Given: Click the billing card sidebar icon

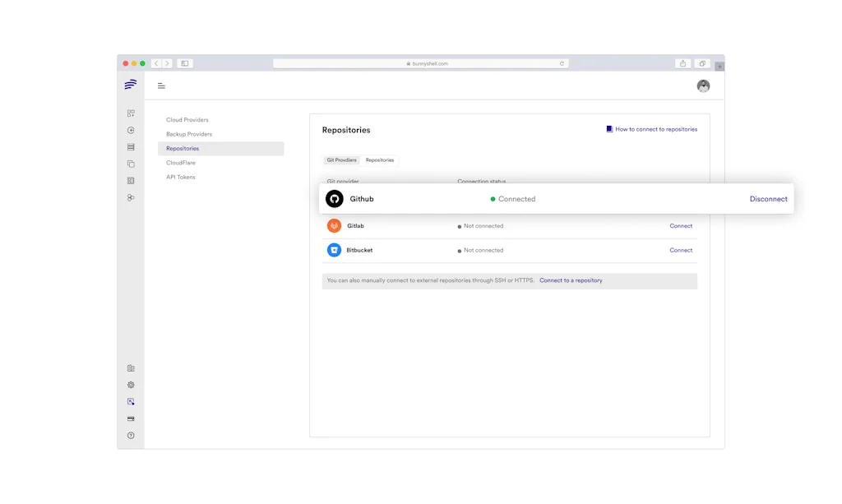Looking at the screenshot, I should pos(131,418).
